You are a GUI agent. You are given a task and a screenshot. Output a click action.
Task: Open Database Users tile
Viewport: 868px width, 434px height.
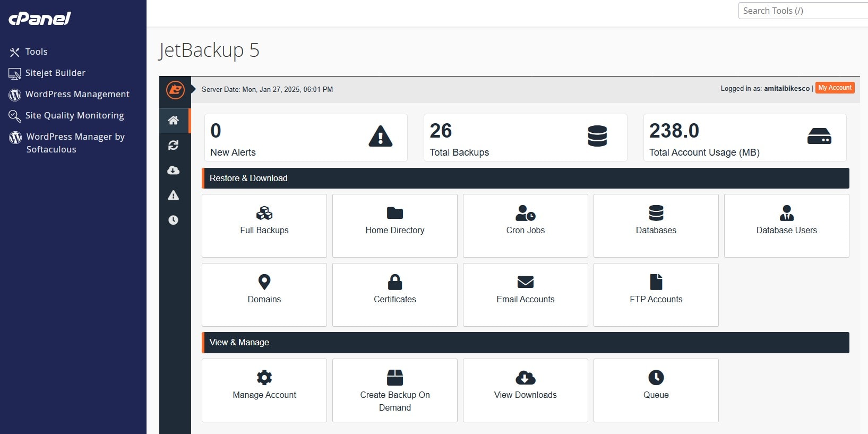(787, 226)
